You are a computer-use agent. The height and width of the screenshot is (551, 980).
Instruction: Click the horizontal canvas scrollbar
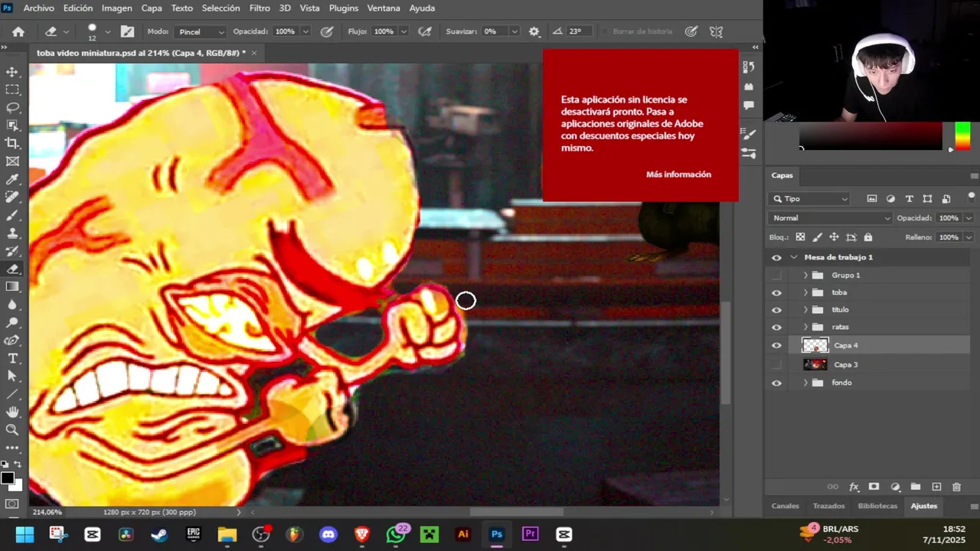click(517, 512)
